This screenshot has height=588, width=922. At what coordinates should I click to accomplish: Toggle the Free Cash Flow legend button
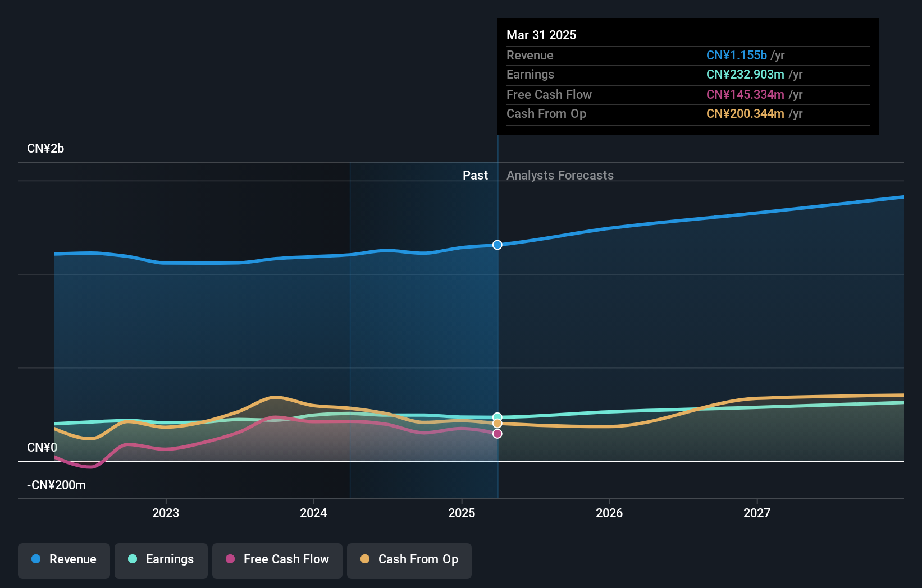pyautogui.click(x=277, y=561)
